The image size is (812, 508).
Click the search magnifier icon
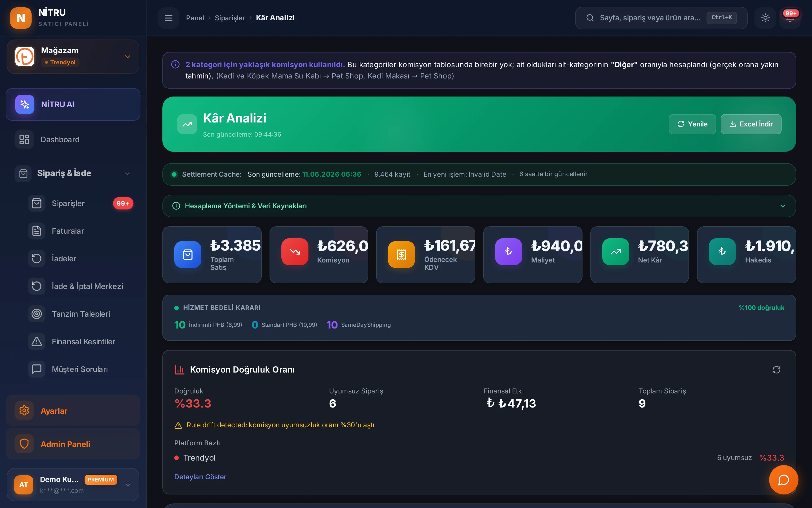(590, 18)
